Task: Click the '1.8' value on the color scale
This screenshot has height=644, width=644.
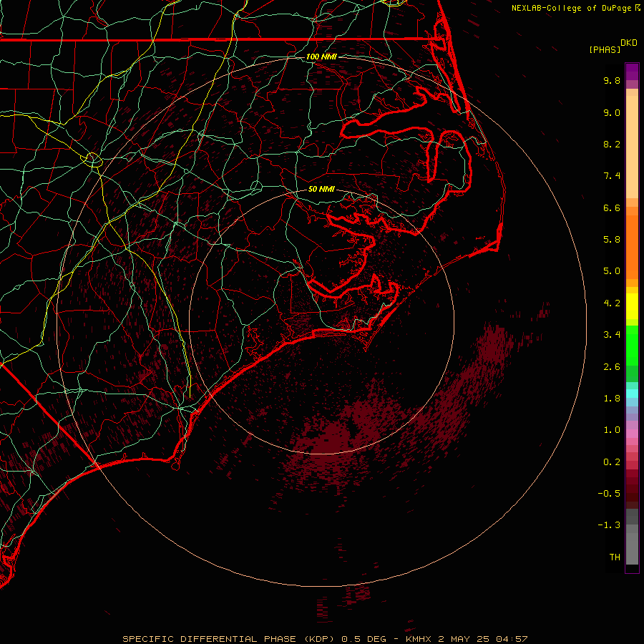Action: coord(612,399)
